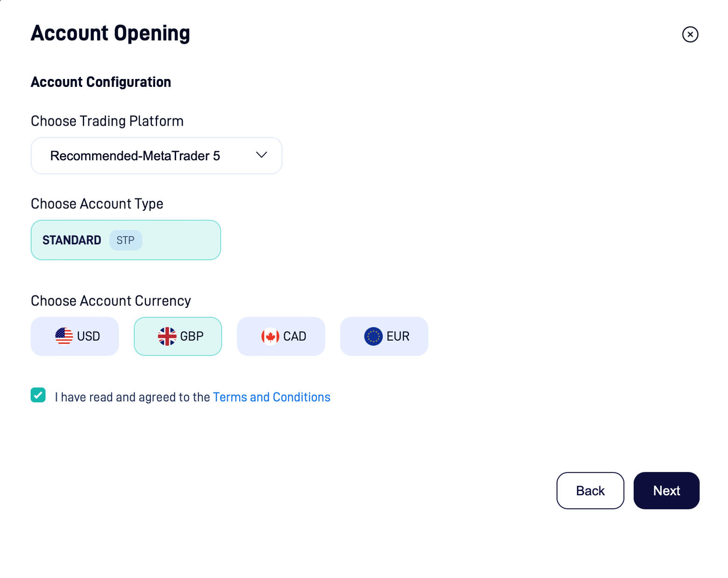Viewport: 728px width, 578px height.
Task: Click the US flag icon
Action: tap(64, 336)
